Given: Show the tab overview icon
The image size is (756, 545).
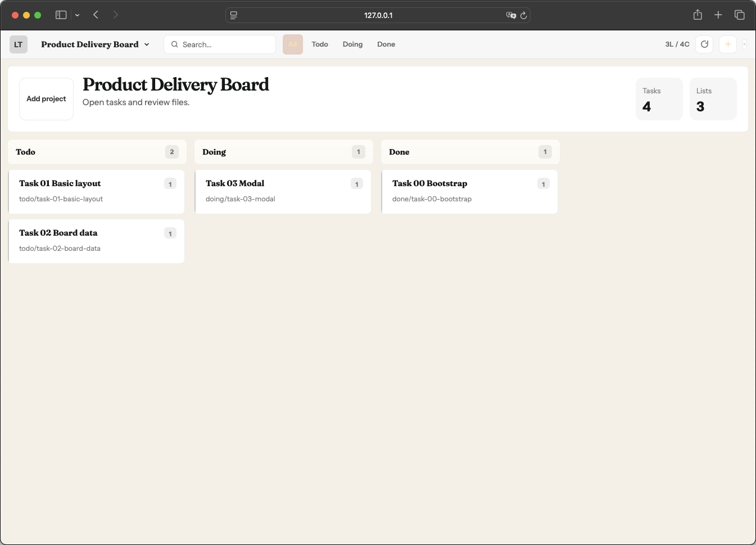Looking at the screenshot, I should click(739, 15).
